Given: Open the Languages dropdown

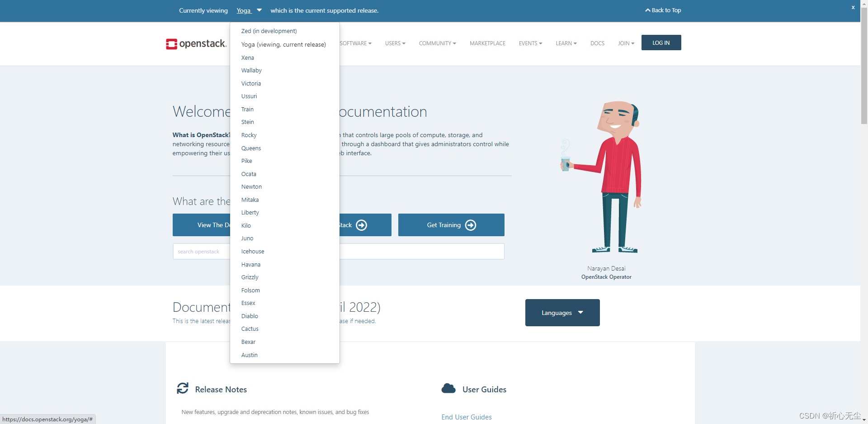Looking at the screenshot, I should coord(562,312).
